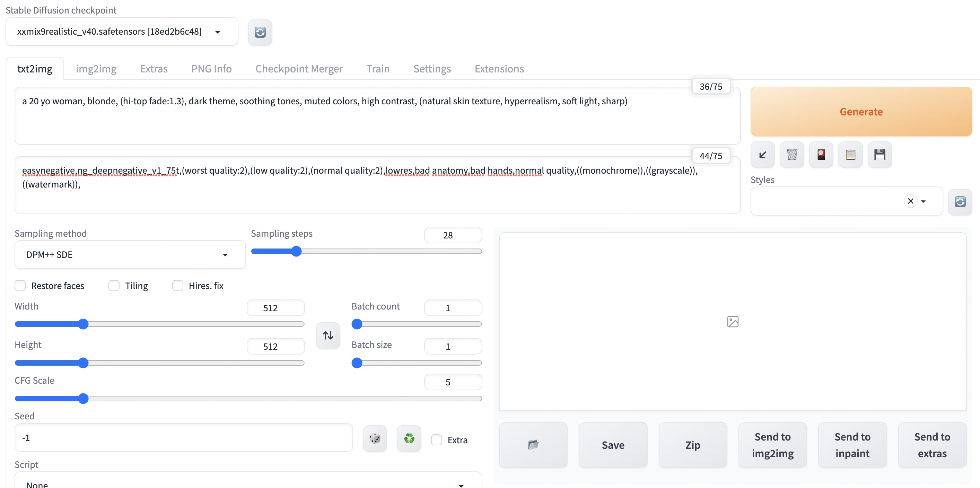The height and width of the screenshot is (488, 980).
Task: Click the floppy disk save style icon
Action: coord(880,155)
